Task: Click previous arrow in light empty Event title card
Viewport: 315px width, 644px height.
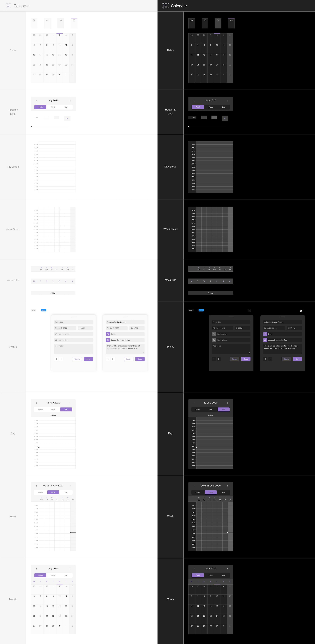Action: click(x=56, y=359)
